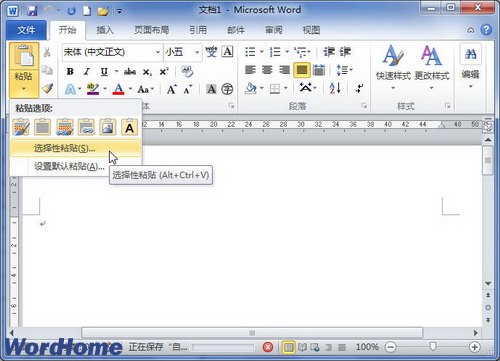Click Show paragraph marks icon
Screen dimensions: 500x361
(x=359, y=88)
